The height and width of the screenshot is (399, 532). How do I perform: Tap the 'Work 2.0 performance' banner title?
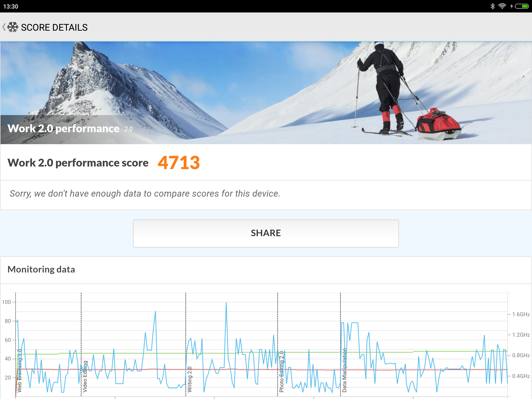[63, 129]
